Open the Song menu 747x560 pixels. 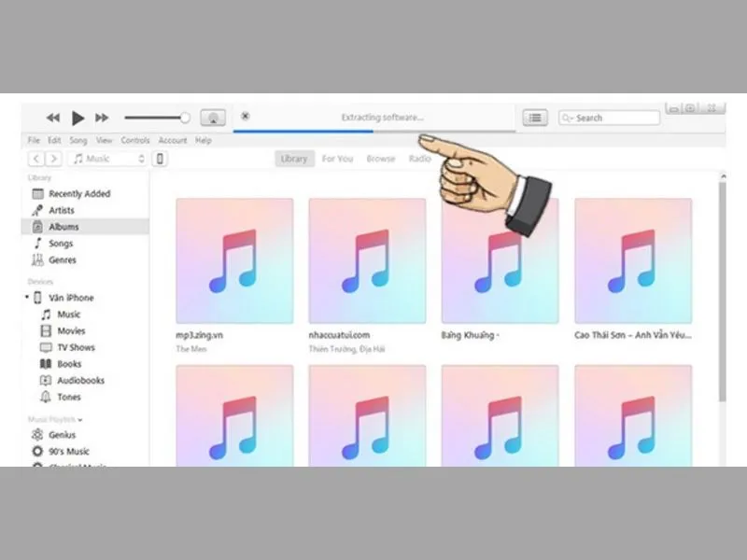[78, 141]
